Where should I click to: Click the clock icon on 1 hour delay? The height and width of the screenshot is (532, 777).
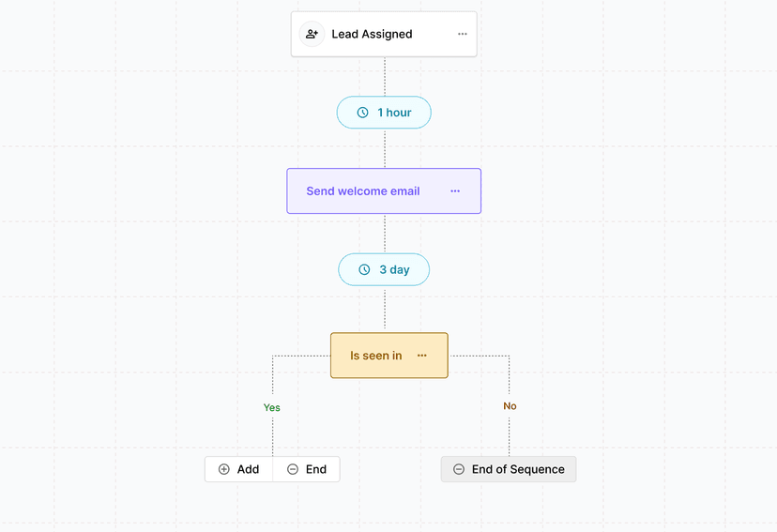tap(362, 113)
